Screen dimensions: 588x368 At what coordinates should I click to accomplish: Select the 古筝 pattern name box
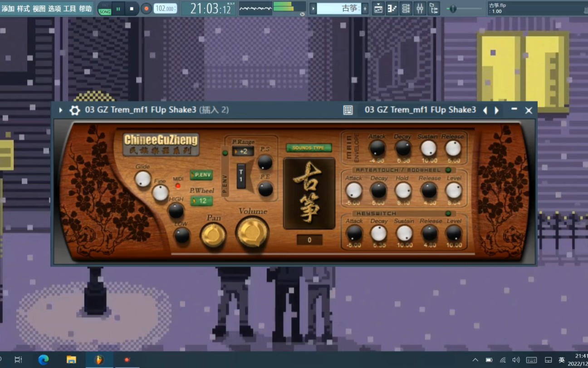click(339, 9)
